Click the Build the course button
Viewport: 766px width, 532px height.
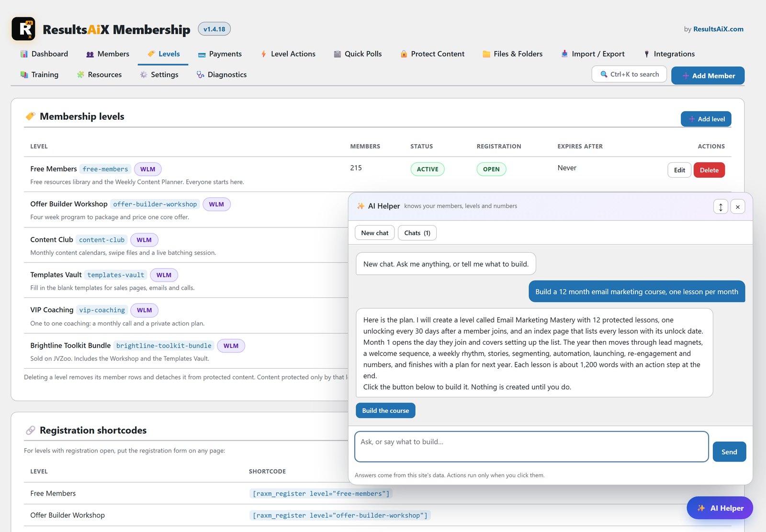pyautogui.click(x=385, y=410)
